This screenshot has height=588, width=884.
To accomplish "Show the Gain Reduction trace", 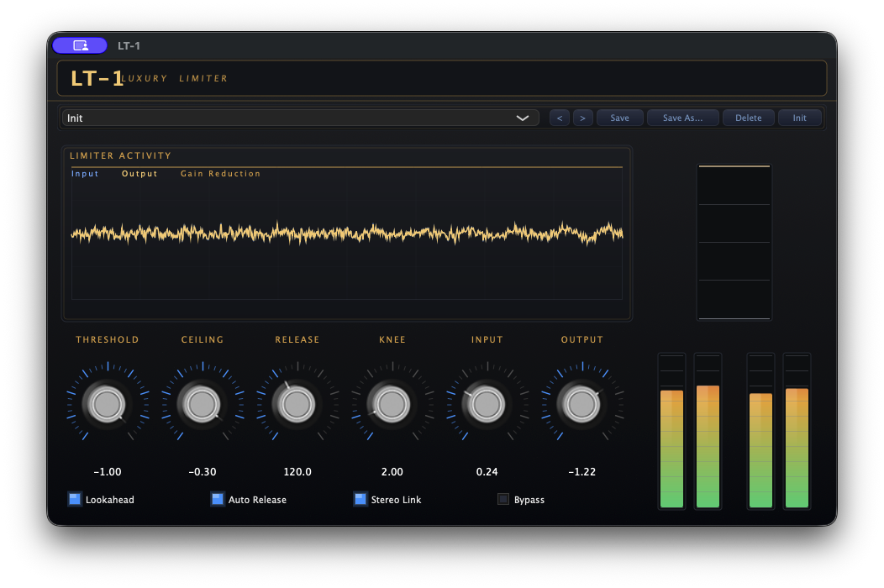I will point(220,174).
